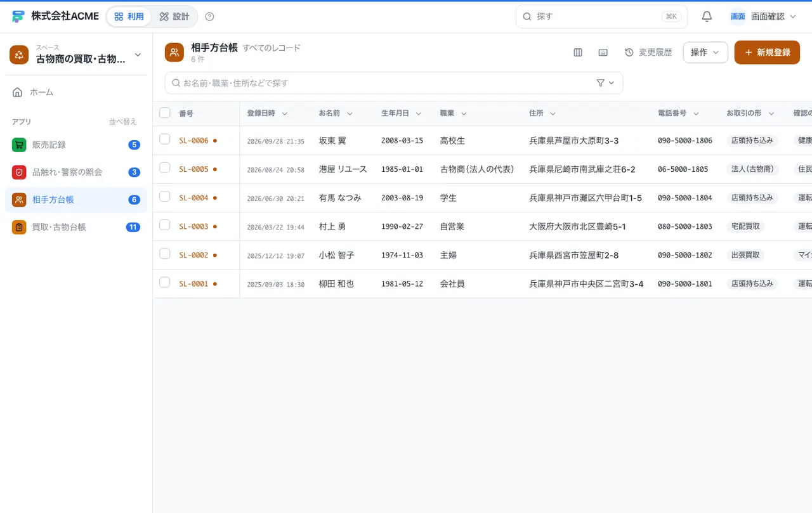Click 並べ替え in sidebar
The height and width of the screenshot is (513, 812).
point(122,122)
